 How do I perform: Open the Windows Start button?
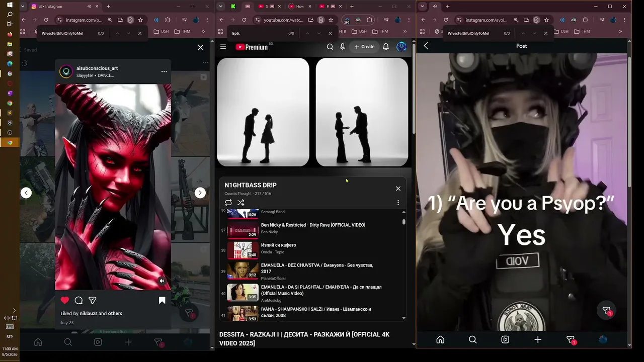point(10,5)
